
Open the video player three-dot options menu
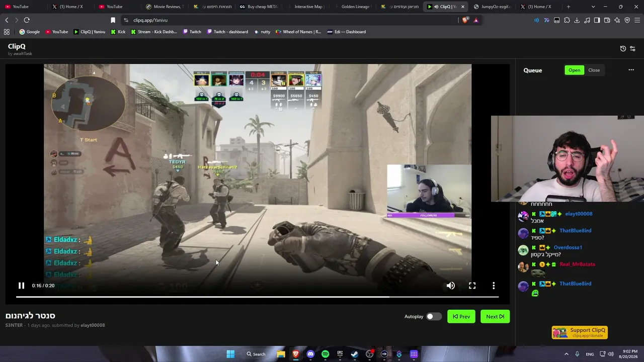[494, 286]
